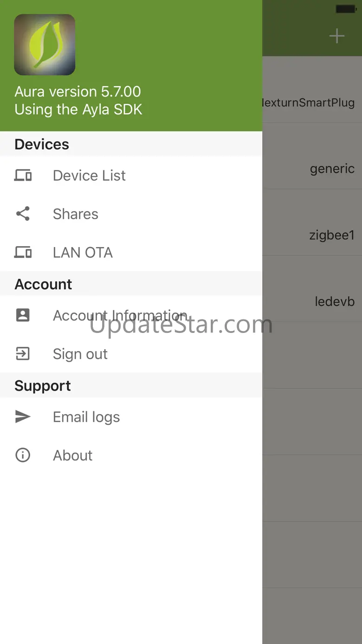Viewport: 362px width, 644px height.
Task: Tap the Aura leaf app logo
Action: [45, 45]
